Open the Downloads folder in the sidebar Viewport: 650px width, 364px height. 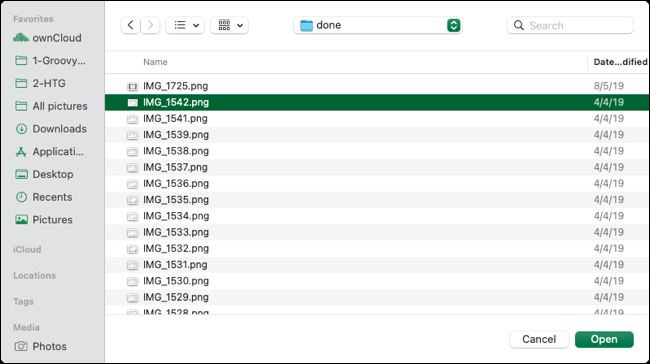tap(51, 129)
